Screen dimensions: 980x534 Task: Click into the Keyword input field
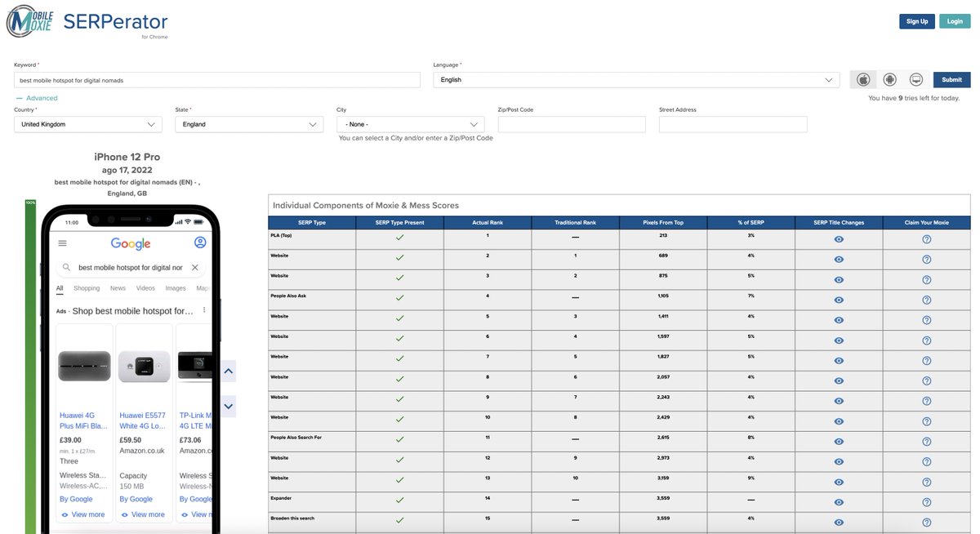coord(217,80)
